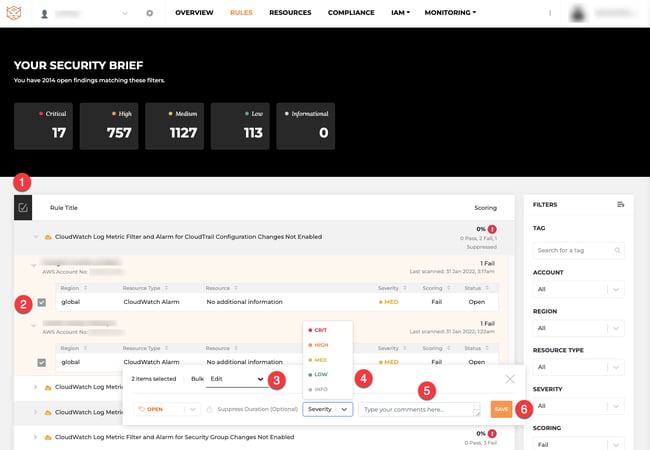Click the Scoring column header
The image size is (650, 450).
tap(485, 208)
